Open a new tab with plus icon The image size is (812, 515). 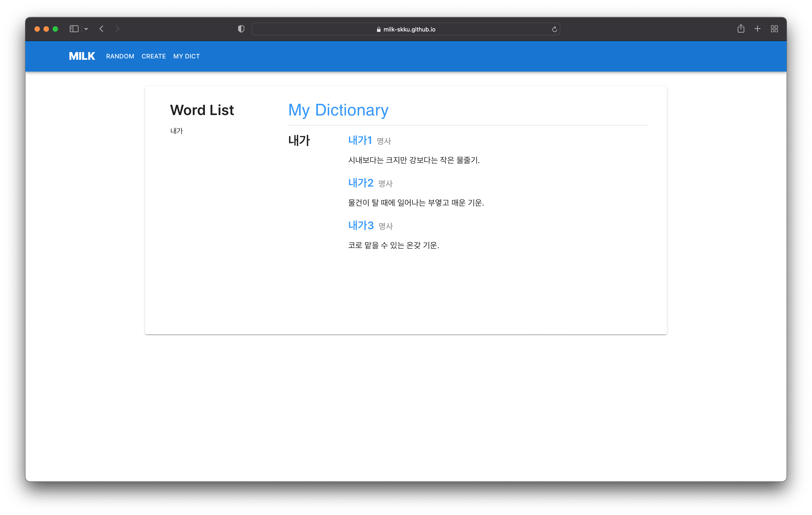757,29
